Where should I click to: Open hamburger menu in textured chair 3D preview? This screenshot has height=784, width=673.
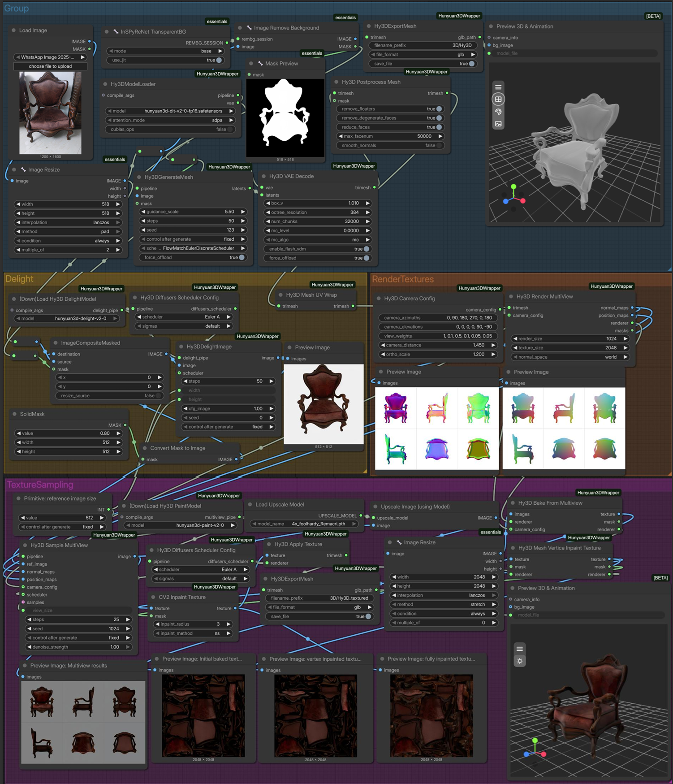519,649
